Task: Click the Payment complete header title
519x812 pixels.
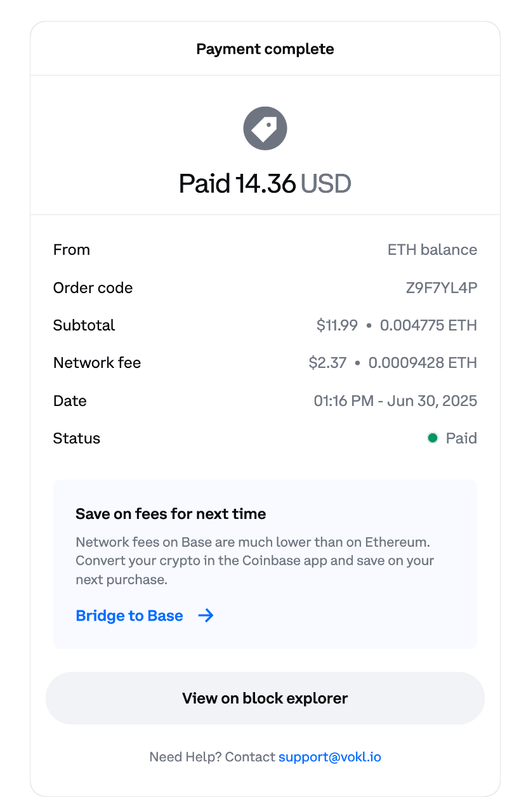Action: point(265,49)
